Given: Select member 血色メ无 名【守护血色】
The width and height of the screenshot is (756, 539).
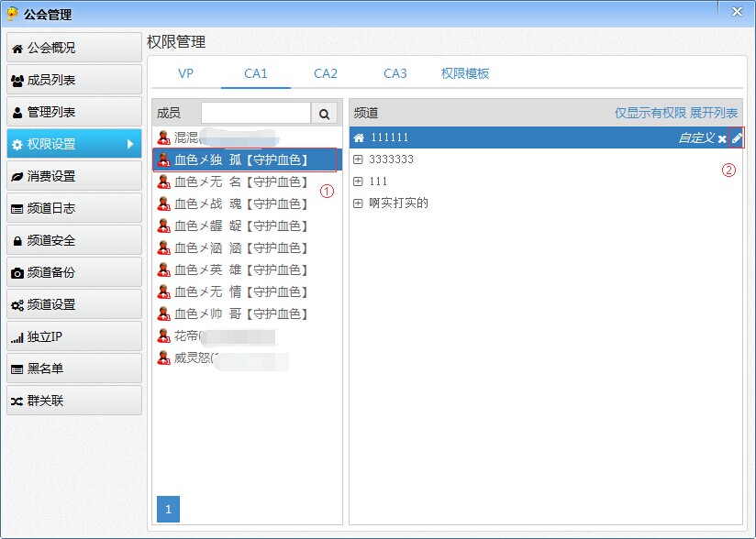Looking at the screenshot, I should pyautogui.click(x=247, y=182).
